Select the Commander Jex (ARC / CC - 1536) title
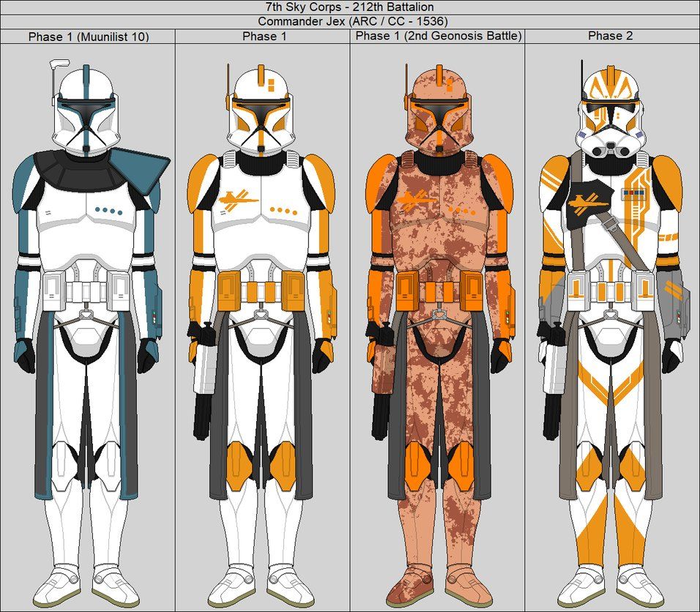 tap(350, 20)
